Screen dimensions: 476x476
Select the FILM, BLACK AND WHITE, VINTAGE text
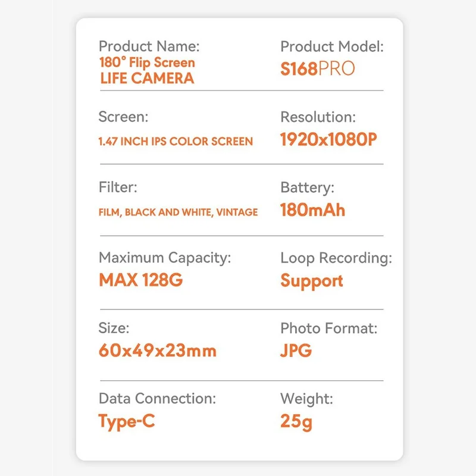[x=178, y=212]
